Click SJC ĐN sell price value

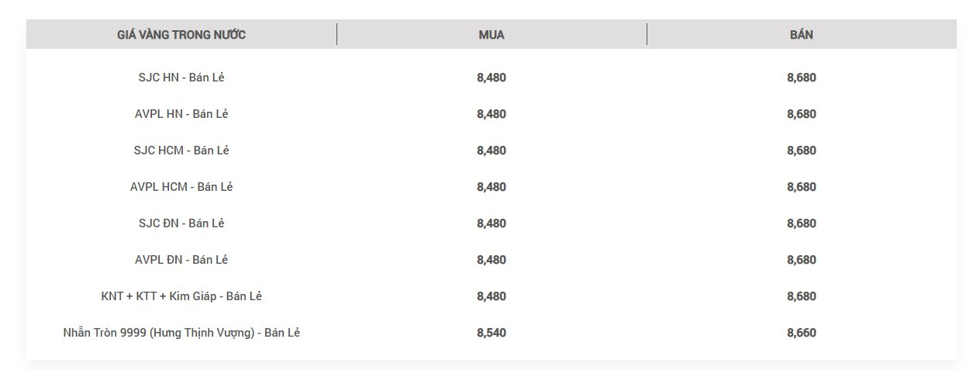coord(802,223)
